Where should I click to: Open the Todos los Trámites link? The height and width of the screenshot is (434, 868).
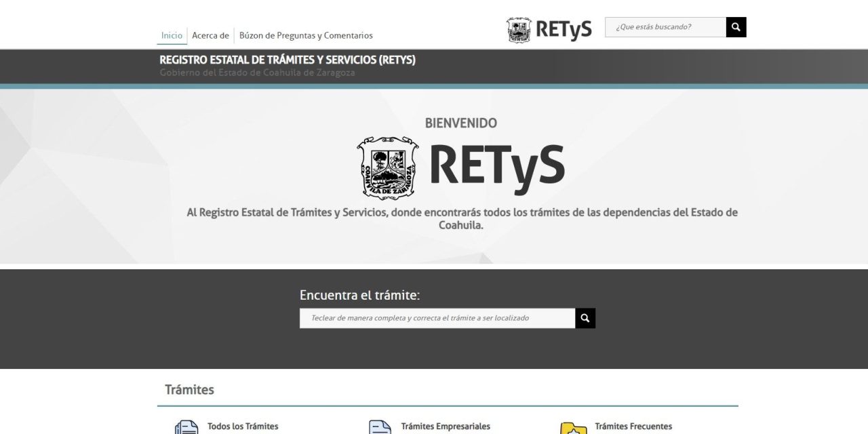tap(243, 427)
